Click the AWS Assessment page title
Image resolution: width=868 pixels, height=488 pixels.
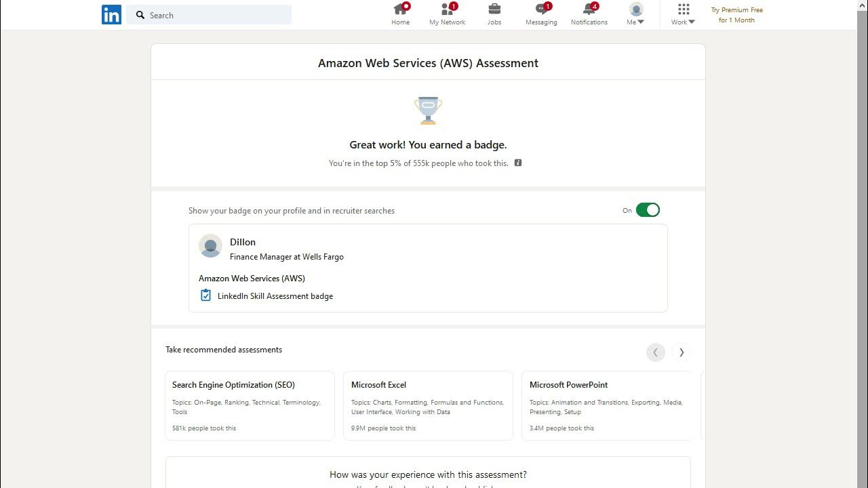pos(428,63)
